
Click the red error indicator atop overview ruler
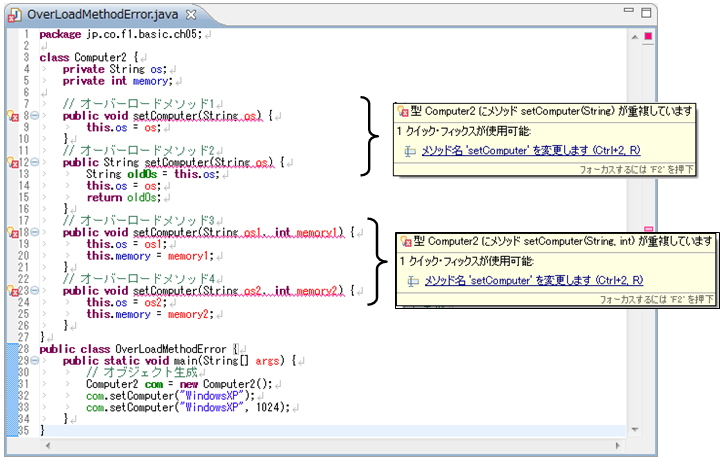tap(648, 37)
